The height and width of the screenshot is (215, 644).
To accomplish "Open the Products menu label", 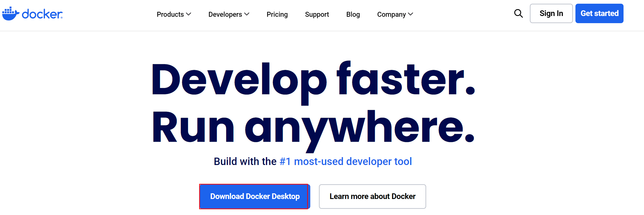I will 170,15.
